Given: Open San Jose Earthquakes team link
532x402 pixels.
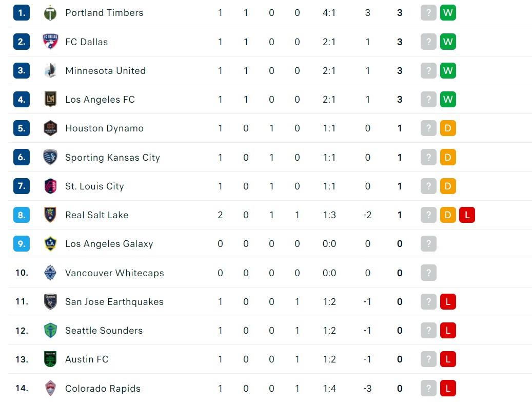Looking at the screenshot, I should pyautogui.click(x=114, y=301).
